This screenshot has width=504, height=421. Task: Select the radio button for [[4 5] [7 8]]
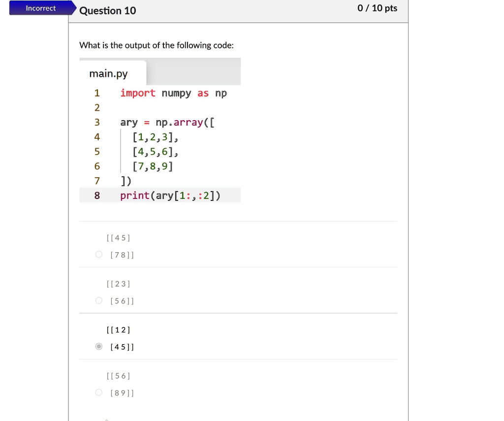pos(99,255)
